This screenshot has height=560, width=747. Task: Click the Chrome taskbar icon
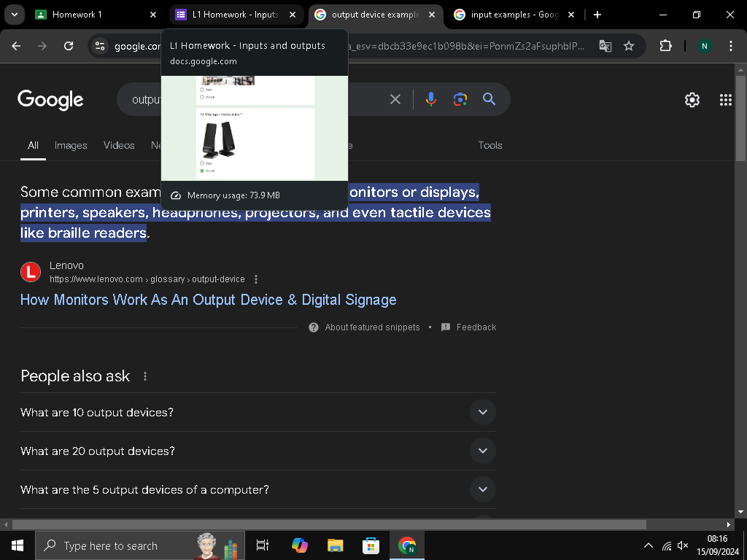tap(407, 545)
